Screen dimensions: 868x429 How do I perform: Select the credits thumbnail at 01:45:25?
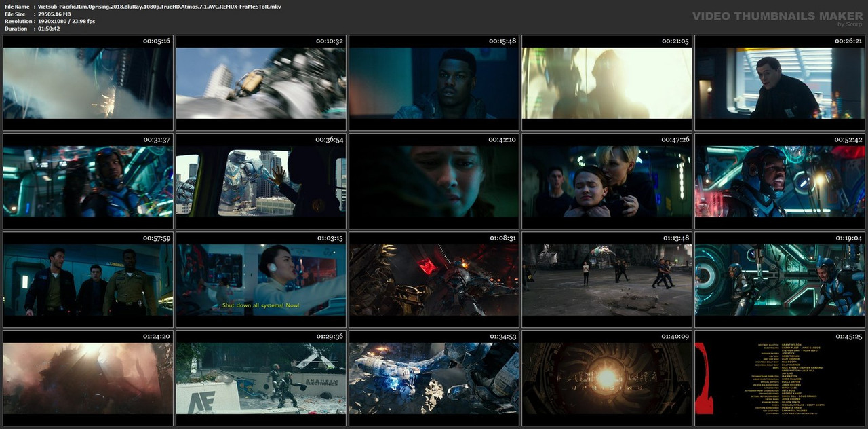coord(780,377)
